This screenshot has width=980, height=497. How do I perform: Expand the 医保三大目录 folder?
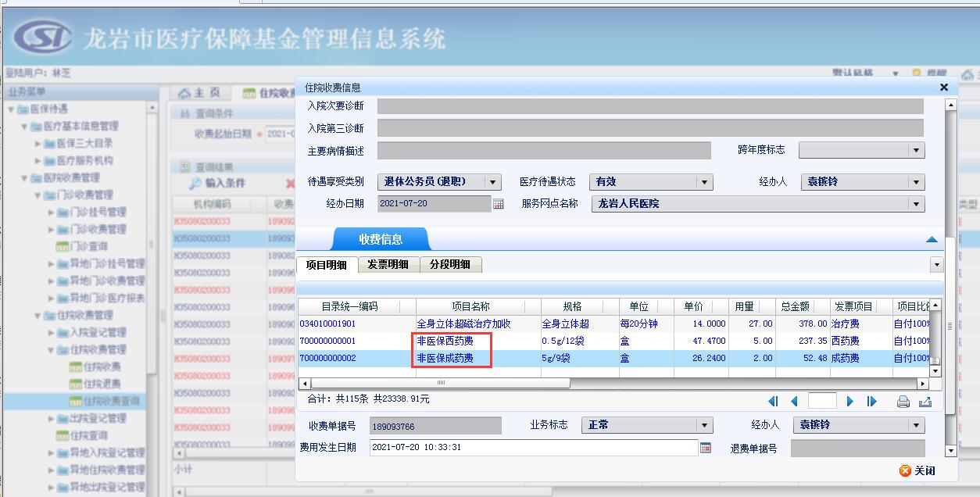pyautogui.click(x=38, y=143)
